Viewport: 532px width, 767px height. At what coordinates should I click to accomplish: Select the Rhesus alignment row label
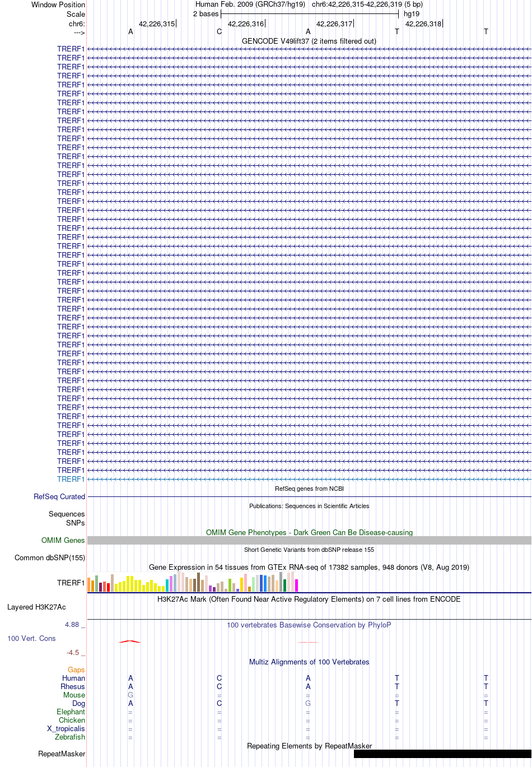pyautogui.click(x=73, y=687)
